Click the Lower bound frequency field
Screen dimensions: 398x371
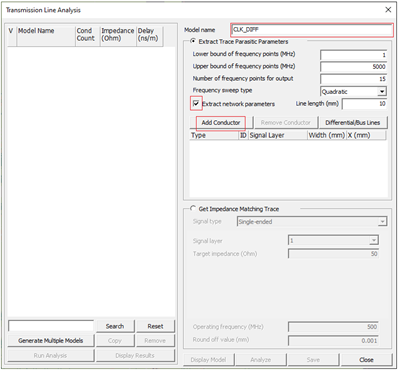(x=353, y=55)
